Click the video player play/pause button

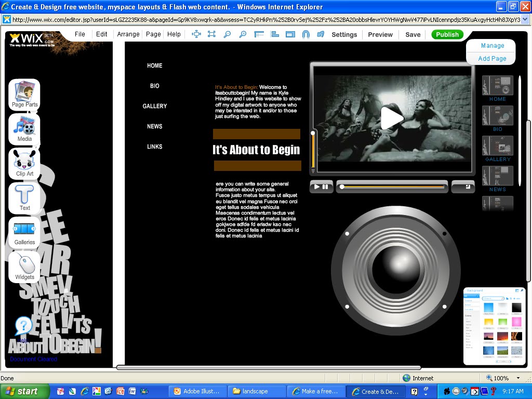[x=321, y=187]
